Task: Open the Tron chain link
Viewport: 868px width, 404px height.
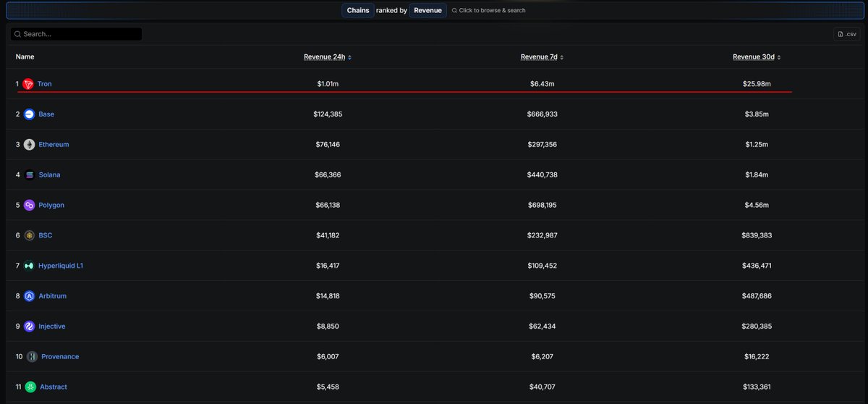Action: (x=45, y=84)
